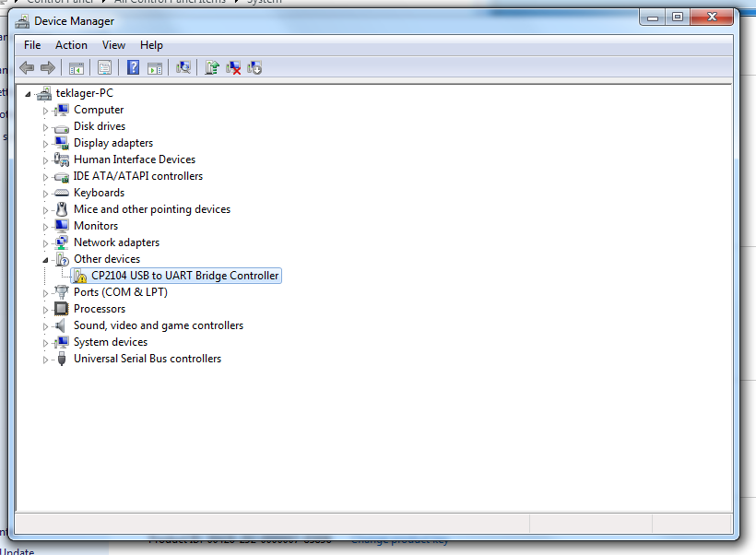
Task: Click the Scan for hardware changes icon
Action: (183, 66)
